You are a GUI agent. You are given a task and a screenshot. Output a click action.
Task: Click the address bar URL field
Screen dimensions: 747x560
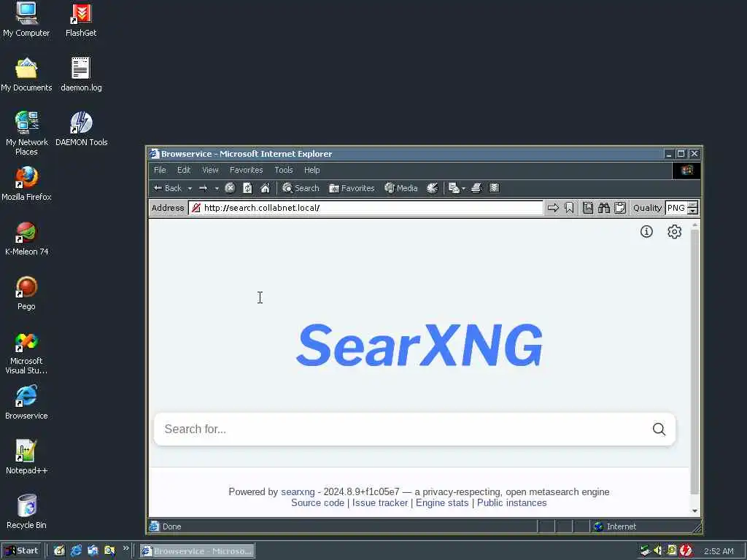pyautogui.click(x=365, y=208)
